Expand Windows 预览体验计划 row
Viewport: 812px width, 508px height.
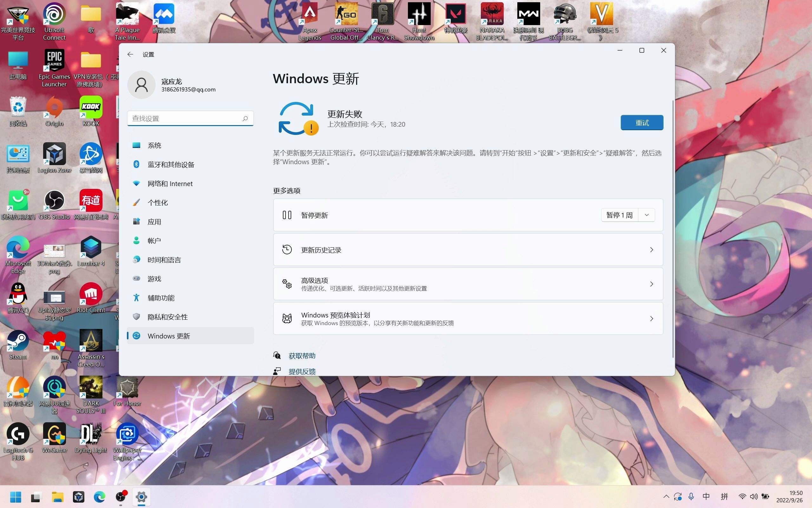coord(468,318)
